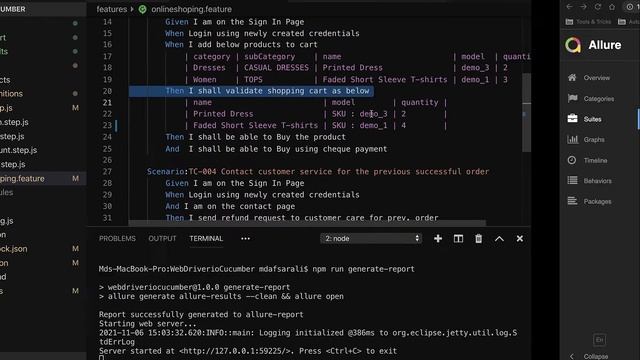
Task: Open browser home page
Action: point(612,7)
